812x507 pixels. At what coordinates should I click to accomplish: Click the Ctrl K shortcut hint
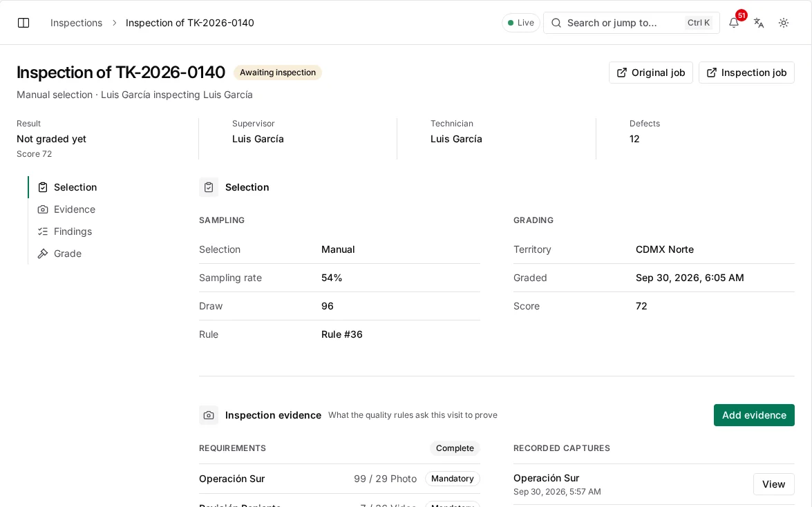click(699, 23)
